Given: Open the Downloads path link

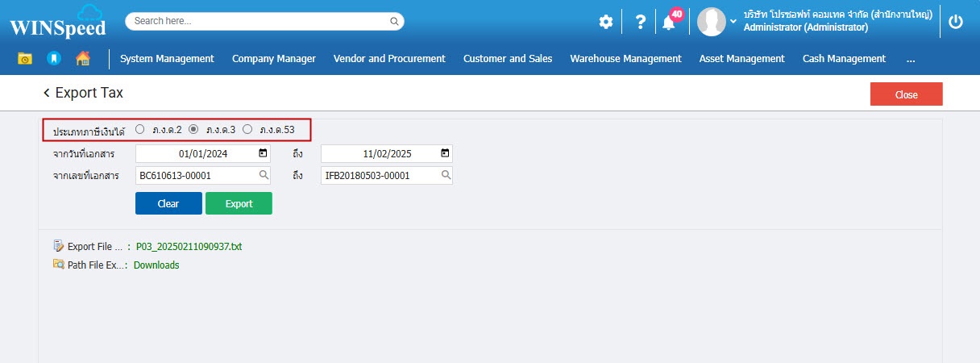Looking at the screenshot, I should [156, 265].
